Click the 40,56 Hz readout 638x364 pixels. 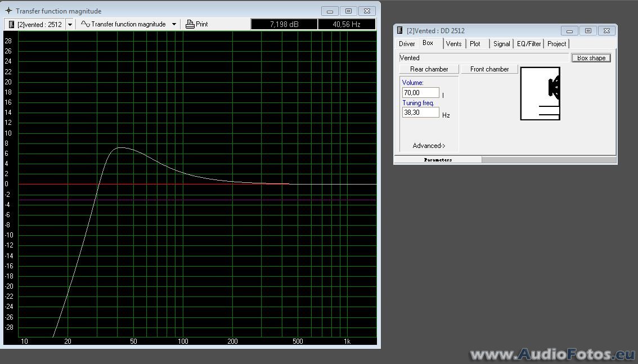click(x=346, y=24)
